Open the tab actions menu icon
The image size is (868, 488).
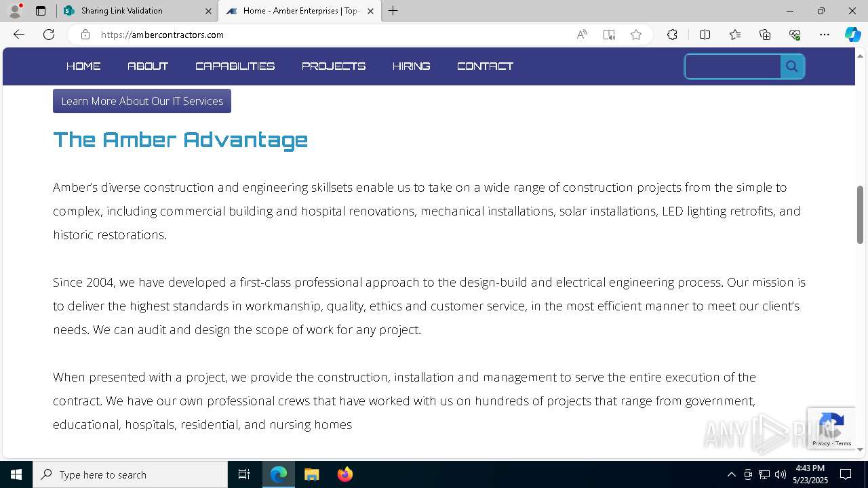(x=41, y=11)
